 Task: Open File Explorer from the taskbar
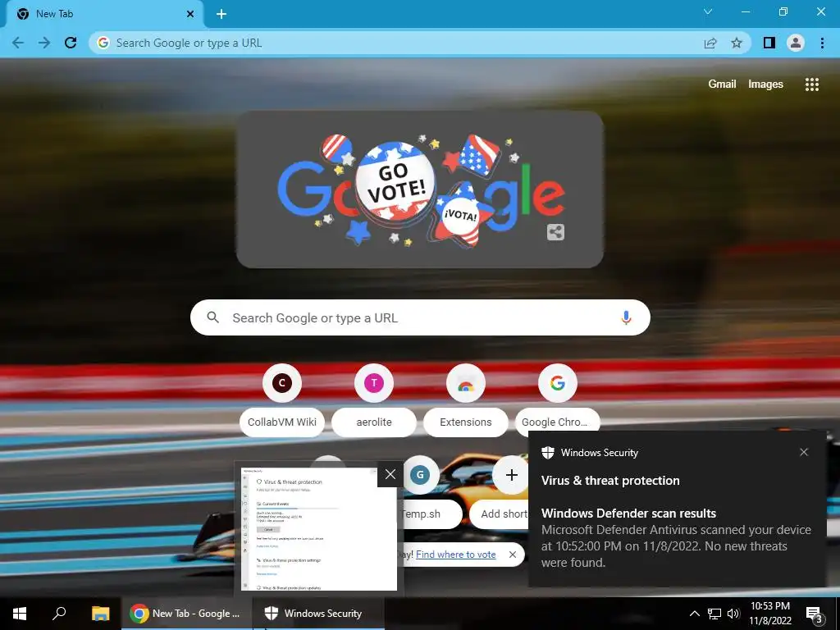coord(100,614)
